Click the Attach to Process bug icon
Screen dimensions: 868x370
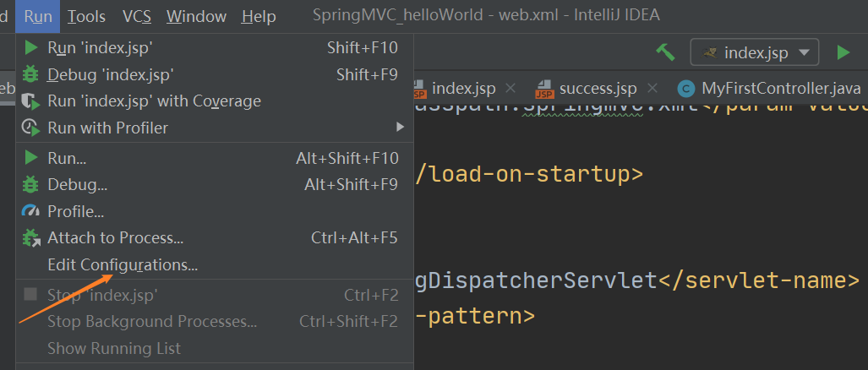tap(31, 238)
